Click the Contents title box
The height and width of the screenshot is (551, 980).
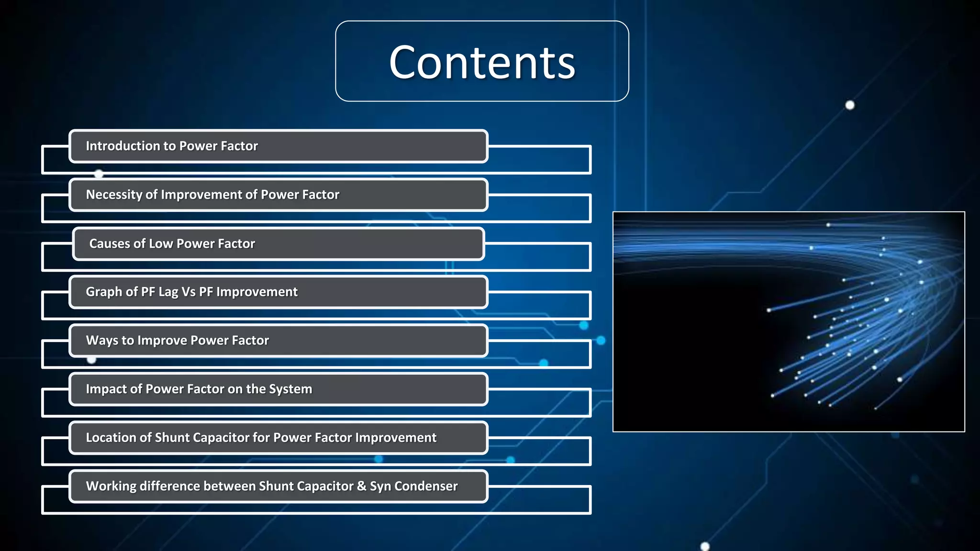482,61
